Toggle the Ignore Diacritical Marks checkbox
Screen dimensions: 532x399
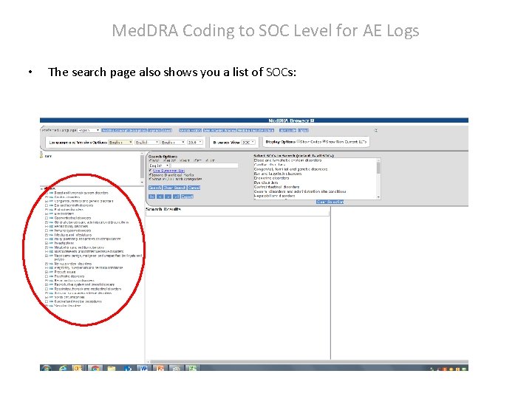tap(150, 174)
